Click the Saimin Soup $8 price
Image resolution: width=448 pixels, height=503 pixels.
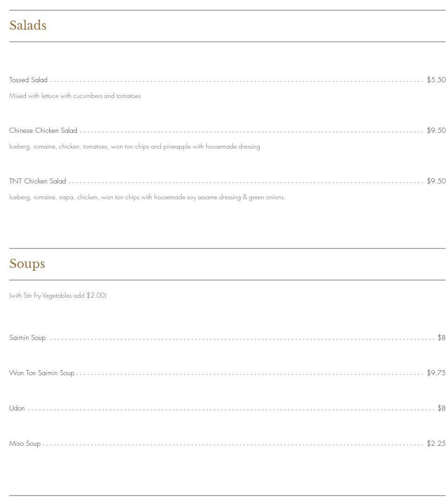coord(441,338)
